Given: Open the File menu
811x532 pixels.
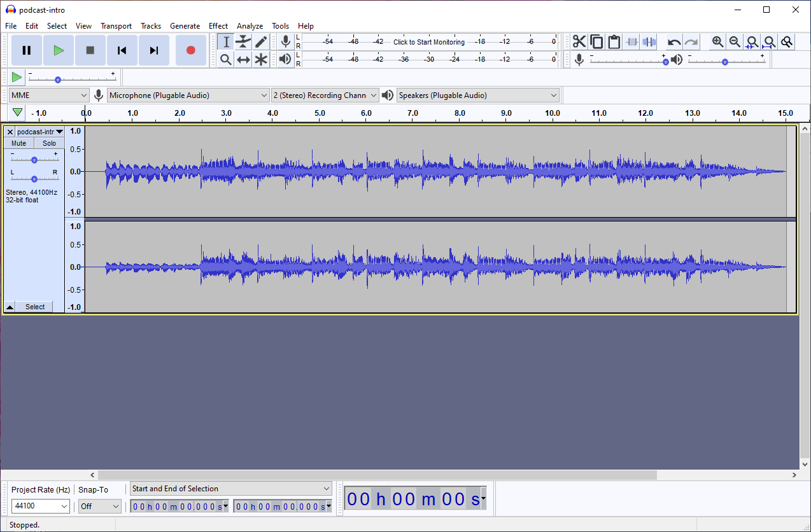Looking at the screenshot, I should 11,26.
